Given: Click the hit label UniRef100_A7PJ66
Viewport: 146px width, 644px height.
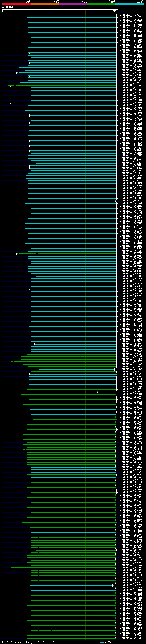Looking at the screenshot, I should (131, 85).
